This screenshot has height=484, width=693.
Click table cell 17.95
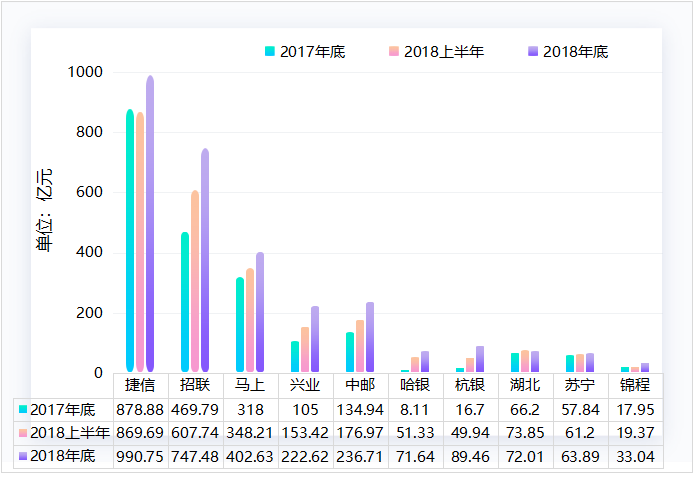coord(636,410)
